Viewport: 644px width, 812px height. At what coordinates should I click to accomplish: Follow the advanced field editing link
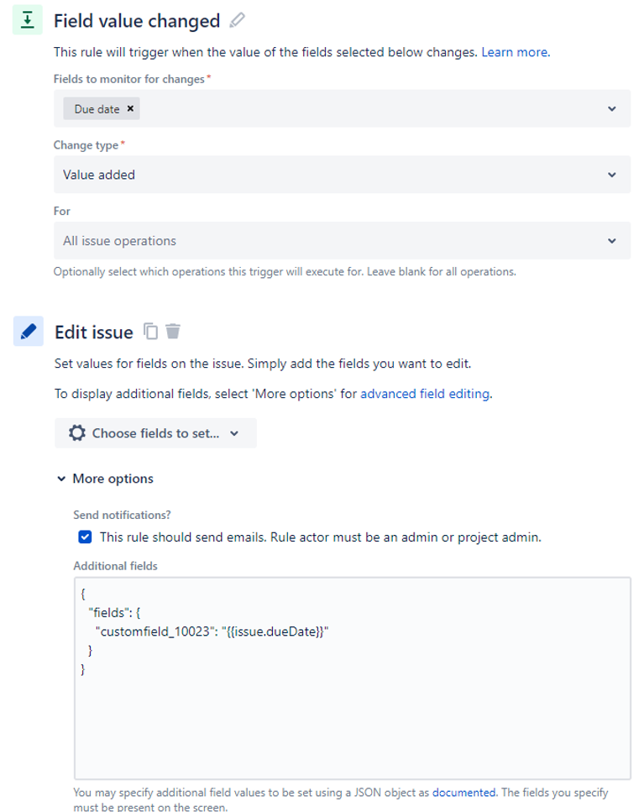426,394
